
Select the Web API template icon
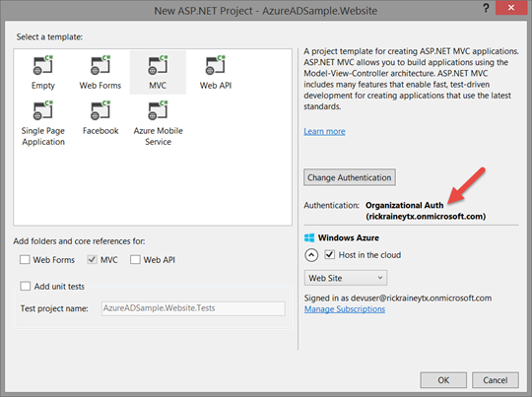point(216,65)
